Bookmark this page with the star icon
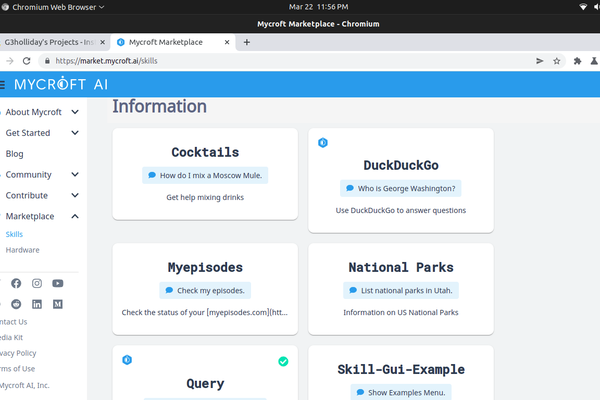The width and height of the screenshot is (600, 400). [x=557, y=61]
